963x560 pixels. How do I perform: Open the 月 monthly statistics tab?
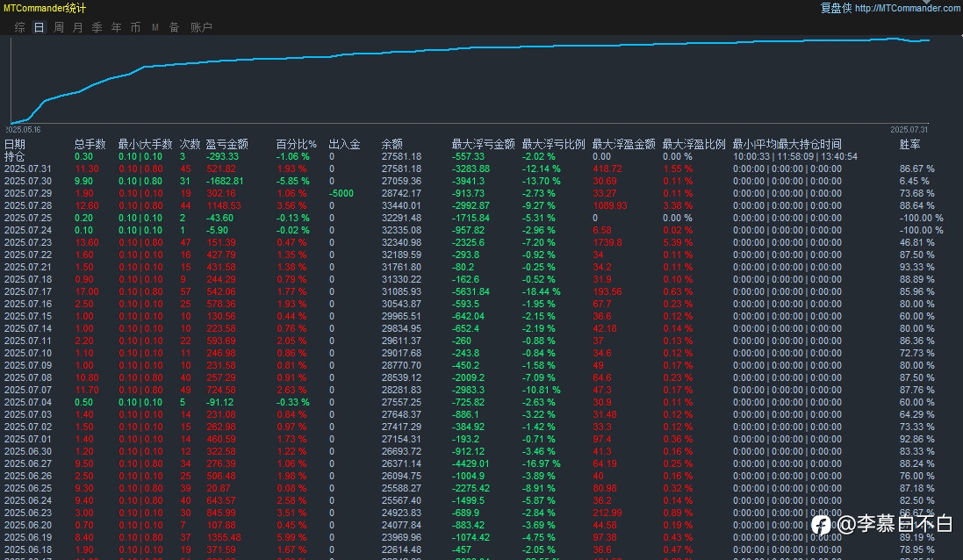[77, 27]
